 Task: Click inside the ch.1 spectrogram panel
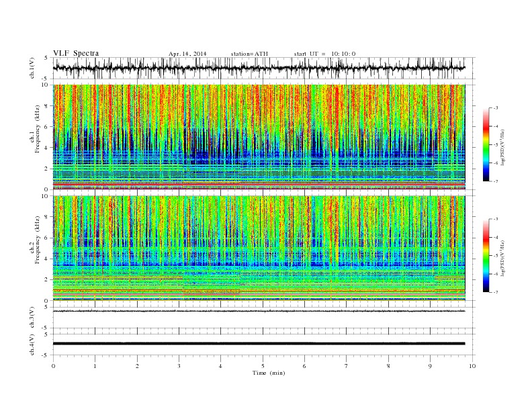(x=259, y=137)
